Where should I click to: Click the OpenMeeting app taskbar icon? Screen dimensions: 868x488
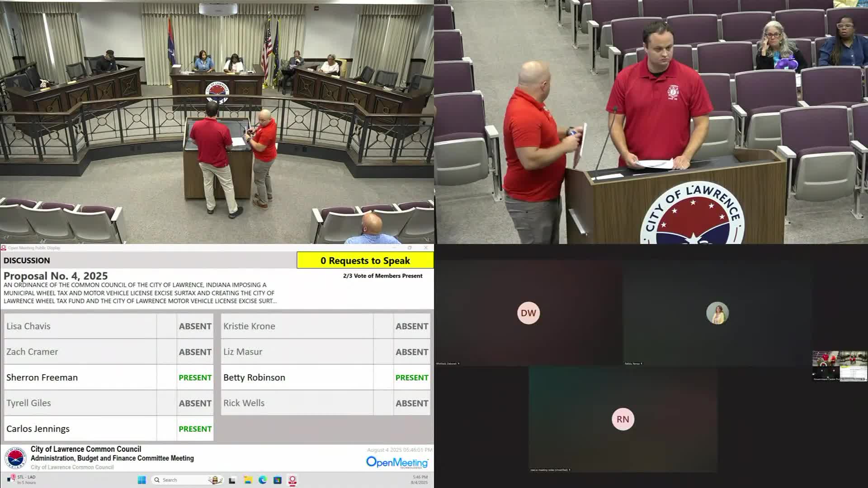(292, 480)
